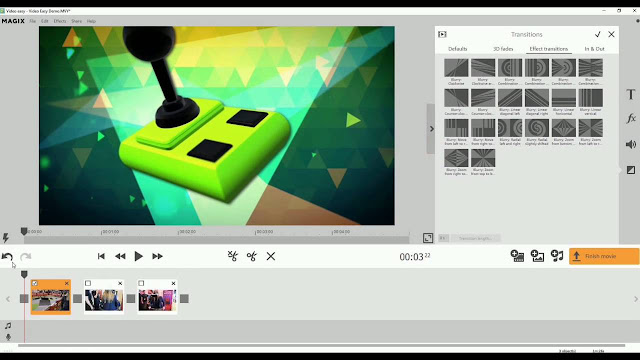Rewind the preview playback
Image resolution: width=640 pixels, height=360 pixels.
(x=120, y=256)
